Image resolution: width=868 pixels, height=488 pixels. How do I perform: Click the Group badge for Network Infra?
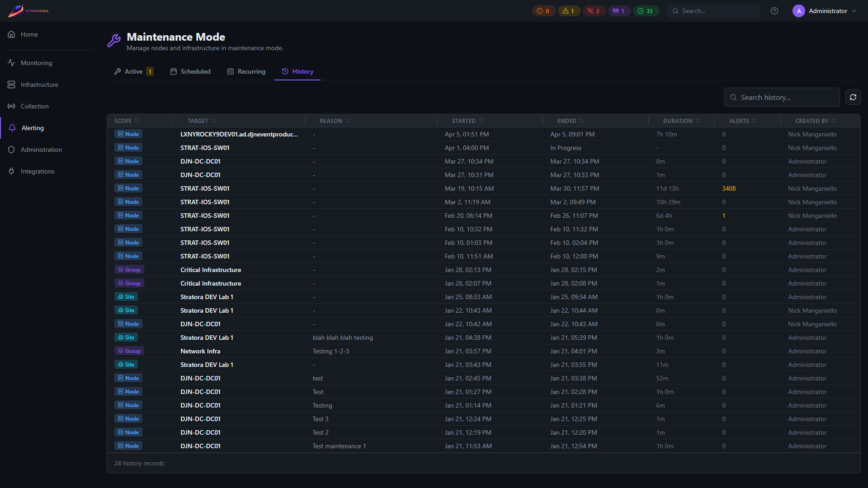click(x=129, y=351)
